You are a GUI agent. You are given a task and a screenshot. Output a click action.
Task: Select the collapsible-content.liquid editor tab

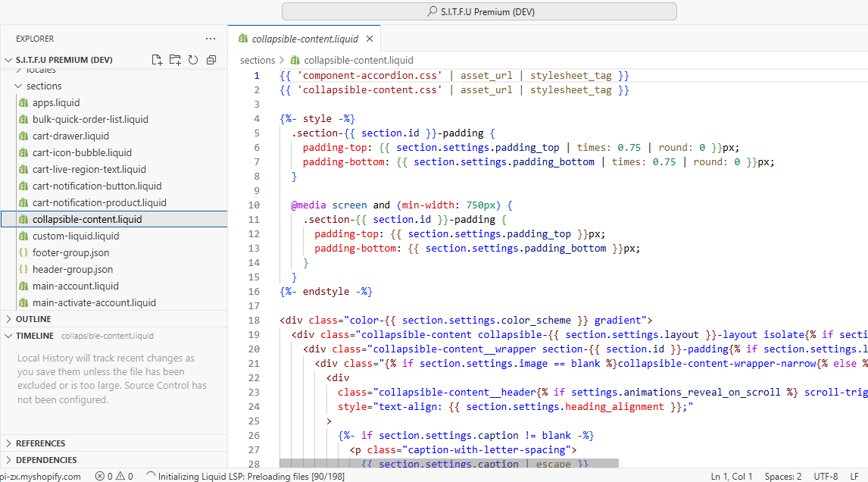click(304, 39)
